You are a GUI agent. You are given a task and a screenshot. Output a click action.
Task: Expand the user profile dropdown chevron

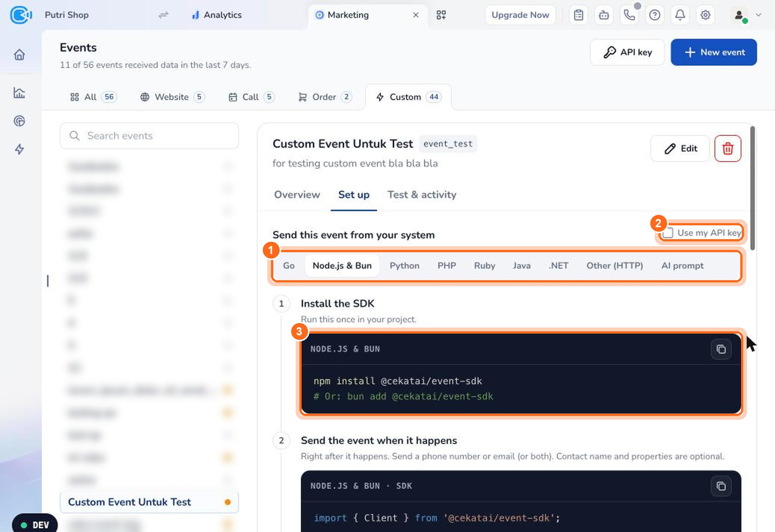[759, 15]
